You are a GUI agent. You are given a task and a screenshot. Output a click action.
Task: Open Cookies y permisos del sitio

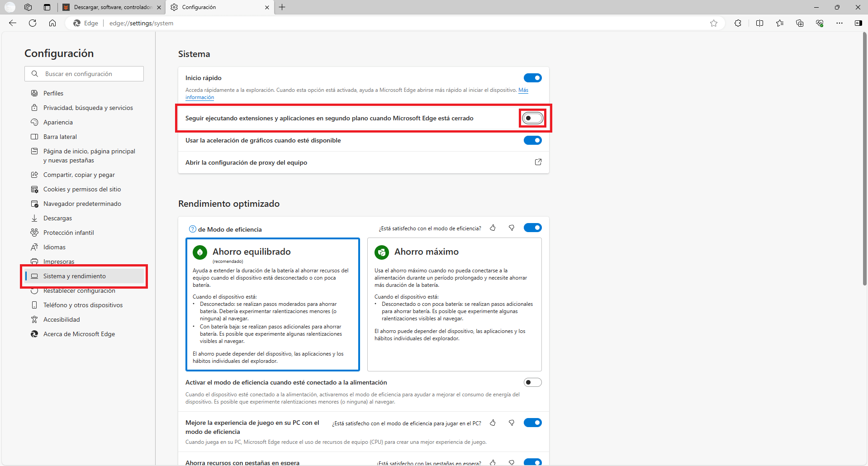pyautogui.click(x=84, y=189)
